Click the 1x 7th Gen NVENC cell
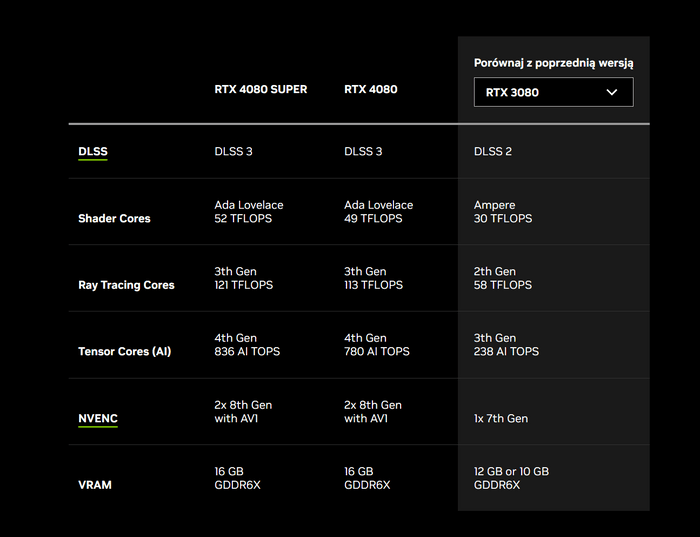Viewport: 700px width, 537px height. (501, 418)
